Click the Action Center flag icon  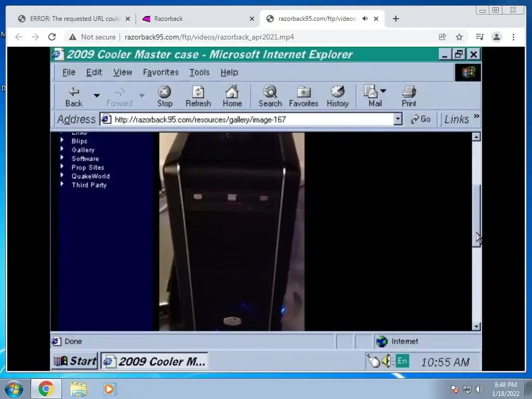pos(454,389)
